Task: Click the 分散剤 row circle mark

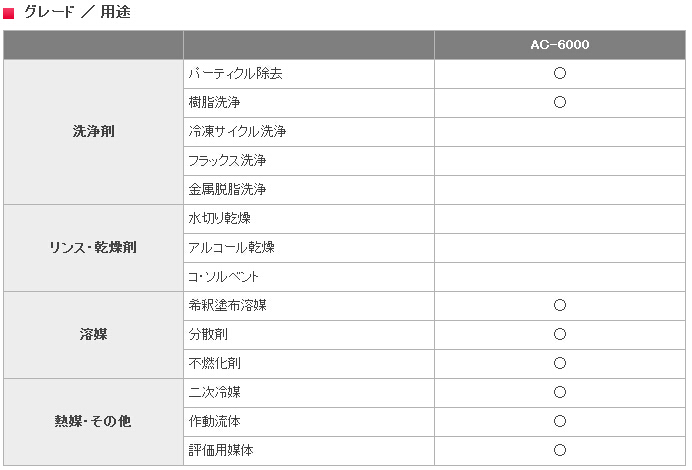Action: pyautogui.click(x=560, y=334)
